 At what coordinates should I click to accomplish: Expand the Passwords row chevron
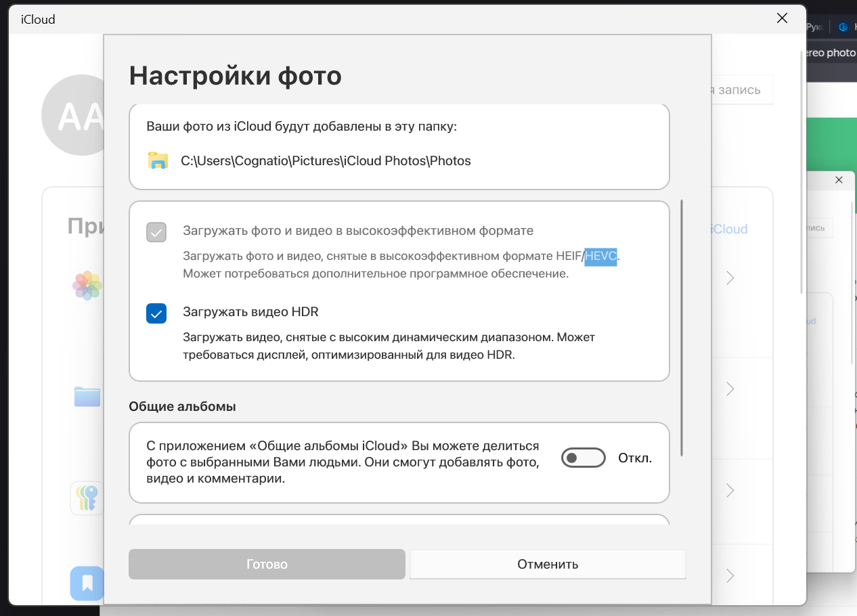[x=730, y=490]
